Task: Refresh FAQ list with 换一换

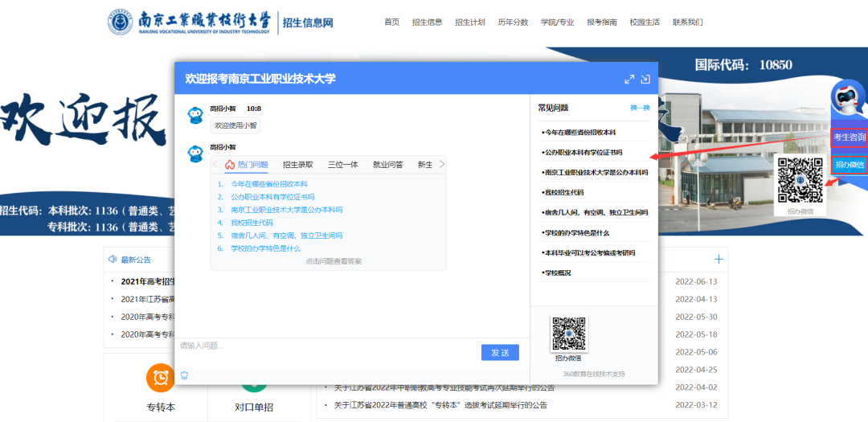Action: click(x=639, y=108)
